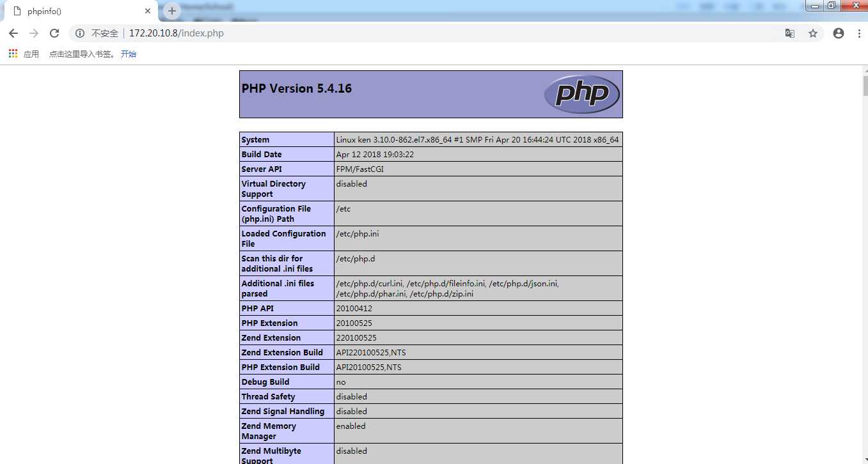Open the Apps grid in bookmarks bar
868x464 pixels.
(x=13, y=54)
